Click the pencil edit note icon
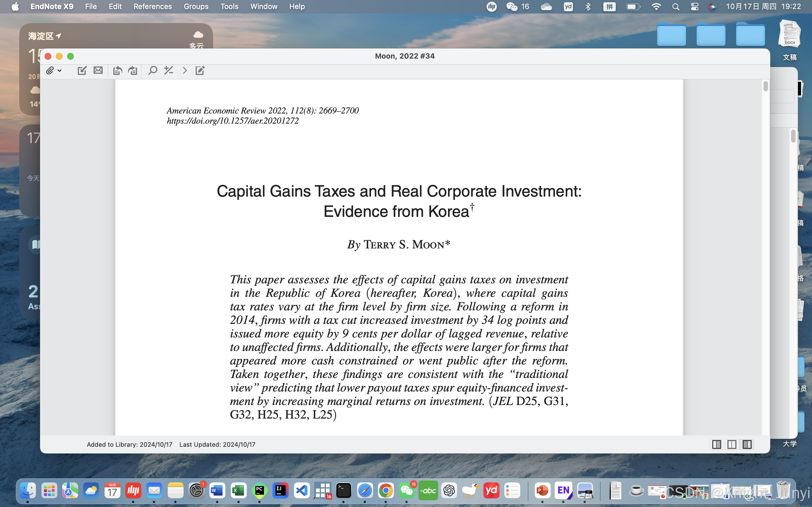 tap(200, 70)
